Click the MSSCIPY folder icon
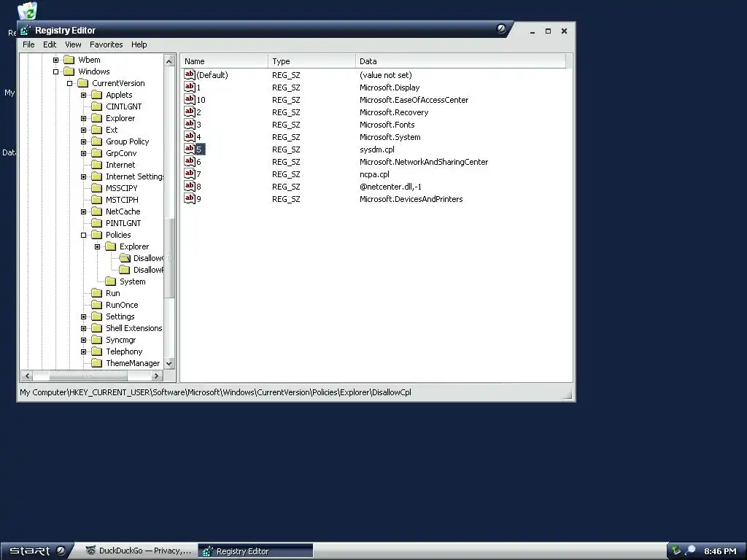Screen dimensions: 747x560 [x=97, y=188]
